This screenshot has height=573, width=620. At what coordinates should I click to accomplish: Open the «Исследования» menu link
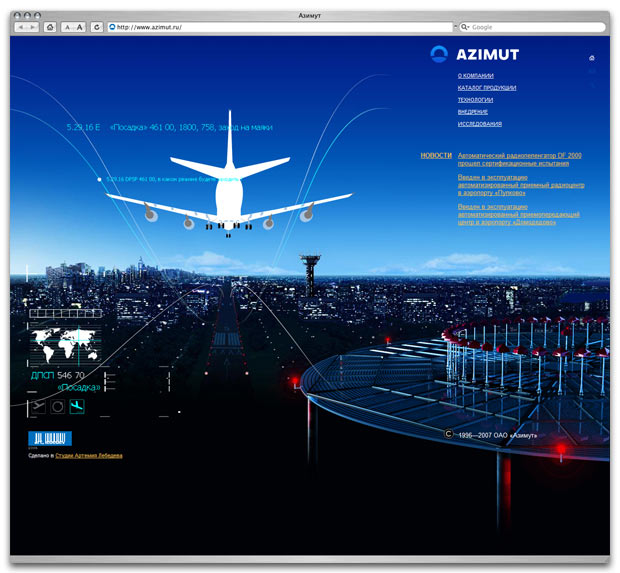[480, 124]
